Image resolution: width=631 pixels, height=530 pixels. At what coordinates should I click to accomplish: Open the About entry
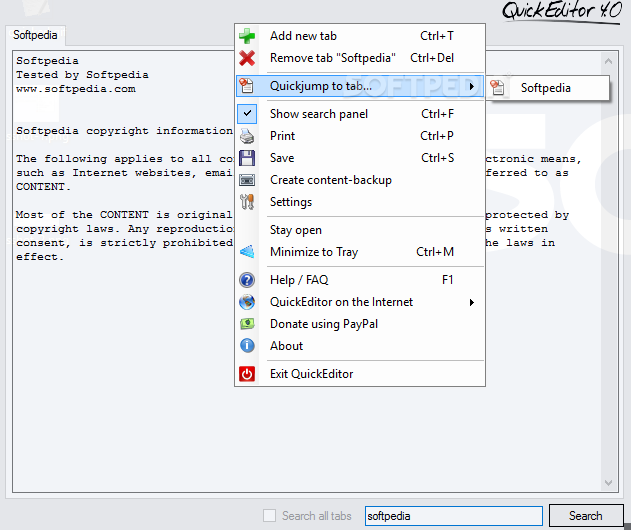tap(360, 346)
